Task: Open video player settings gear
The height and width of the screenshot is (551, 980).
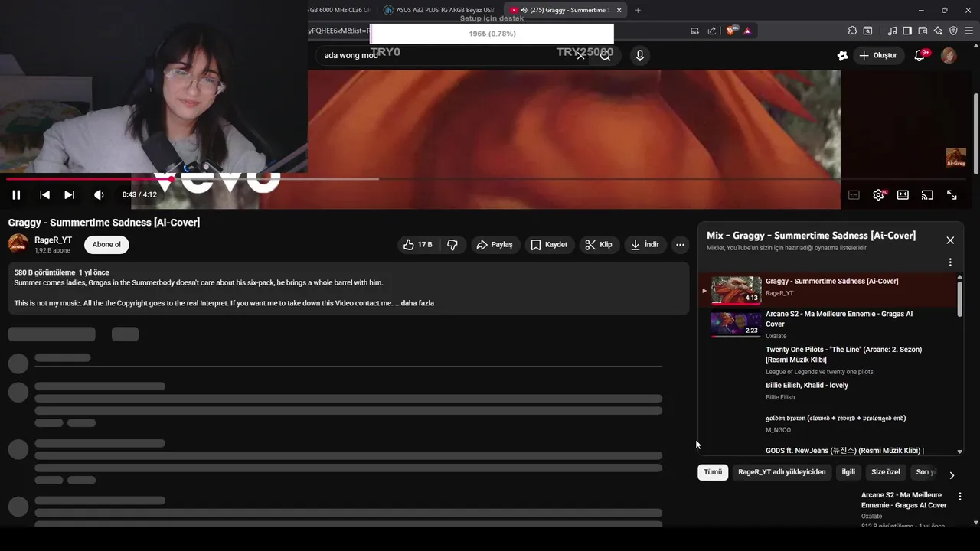Action: pyautogui.click(x=878, y=195)
